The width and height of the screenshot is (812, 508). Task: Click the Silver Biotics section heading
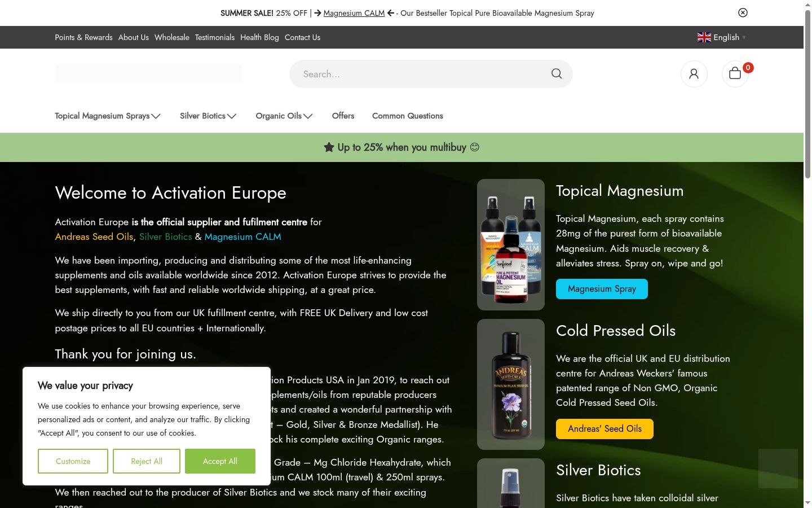[598, 470]
